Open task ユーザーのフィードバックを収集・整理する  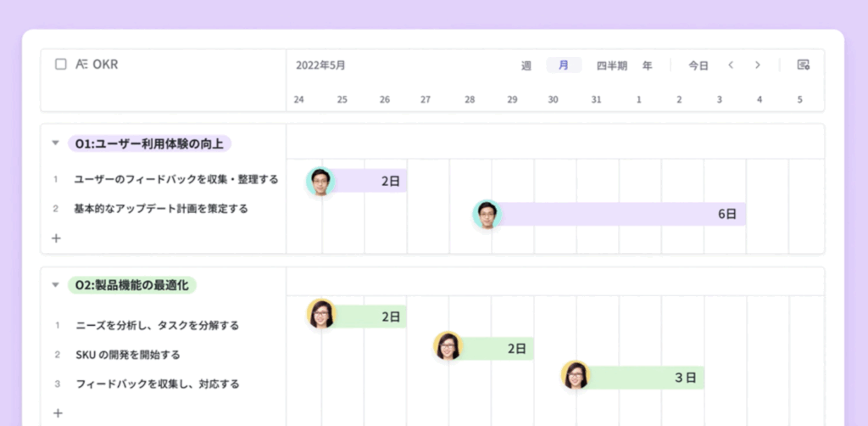pyautogui.click(x=176, y=180)
